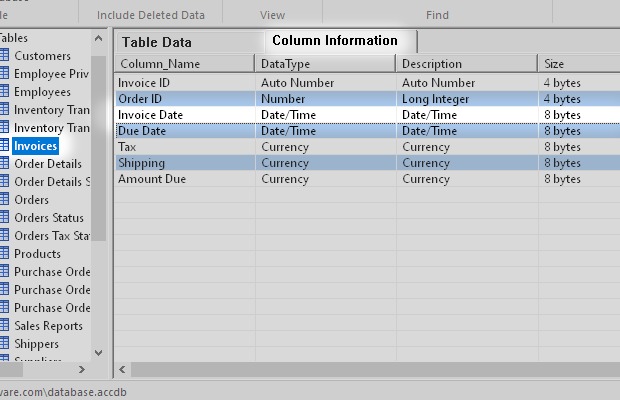Click the Invoices table icon
This screenshot has width=620, height=400.
(x=4, y=146)
